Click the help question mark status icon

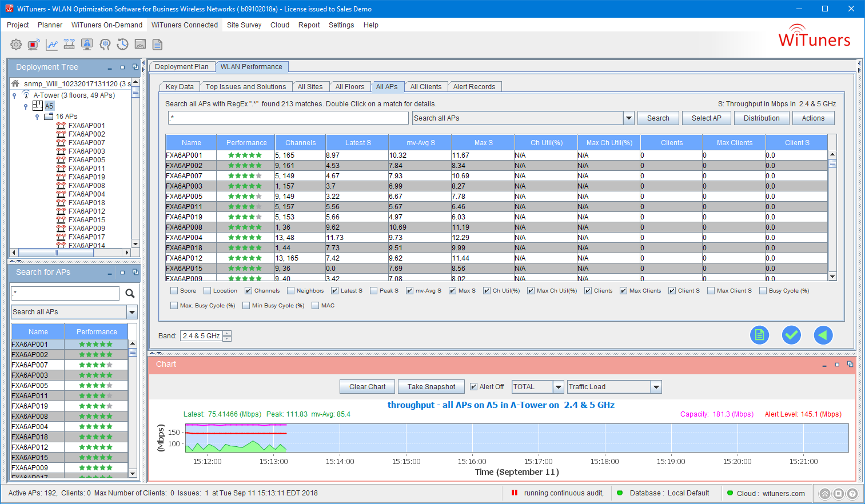pos(852,494)
